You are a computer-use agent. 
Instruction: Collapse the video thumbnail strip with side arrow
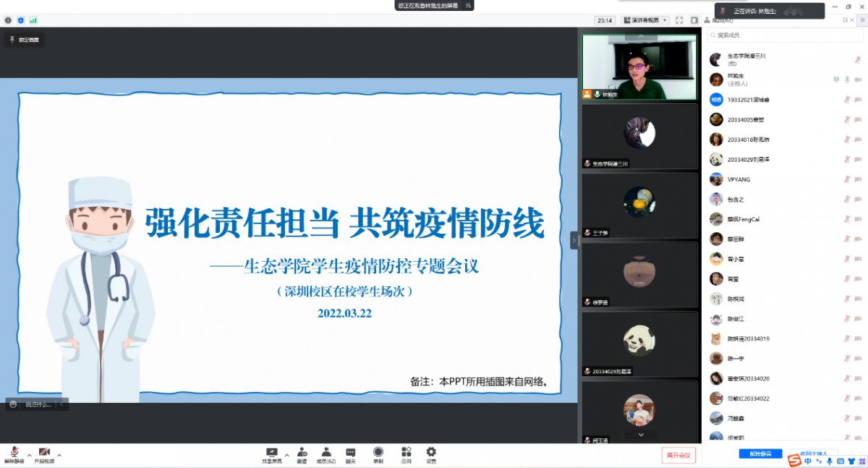coord(574,239)
